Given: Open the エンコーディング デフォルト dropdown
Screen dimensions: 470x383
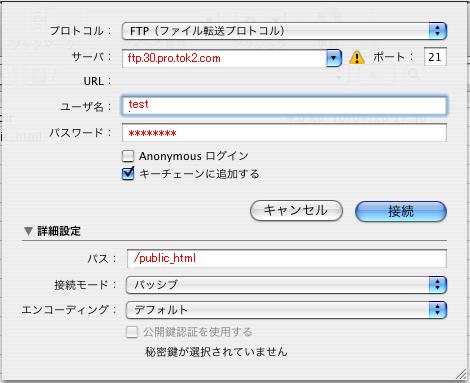Looking at the screenshot, I should 286,310.
